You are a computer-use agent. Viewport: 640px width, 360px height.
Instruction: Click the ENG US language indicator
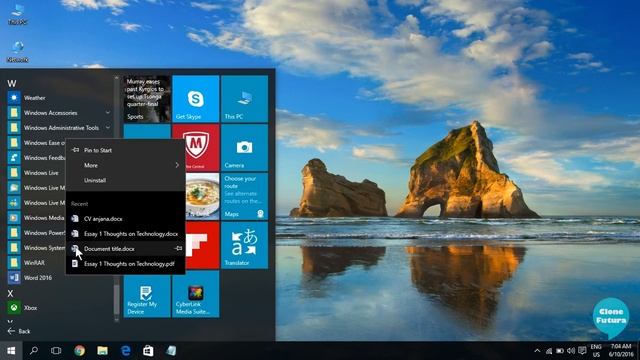click(596, 351)
